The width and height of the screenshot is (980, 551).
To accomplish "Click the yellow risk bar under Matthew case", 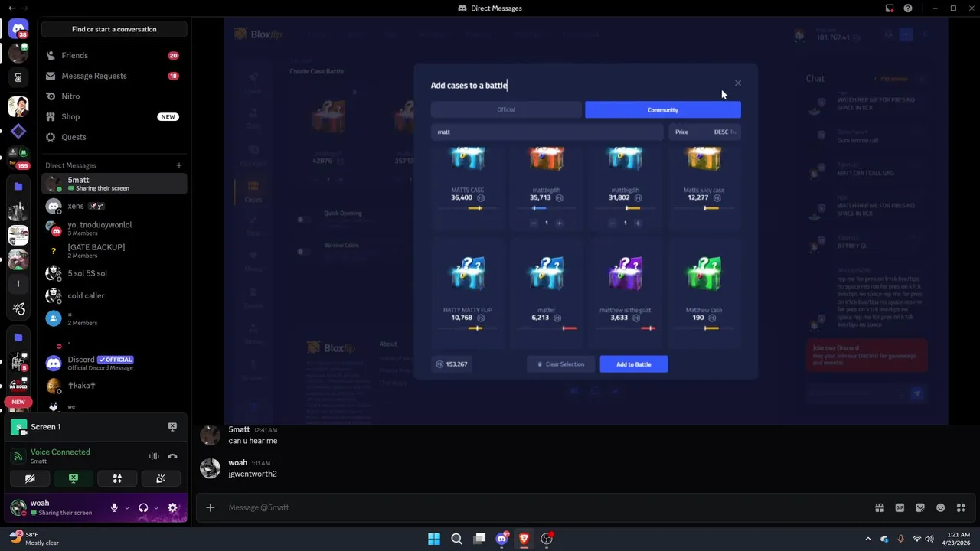I will pos(704,328).
